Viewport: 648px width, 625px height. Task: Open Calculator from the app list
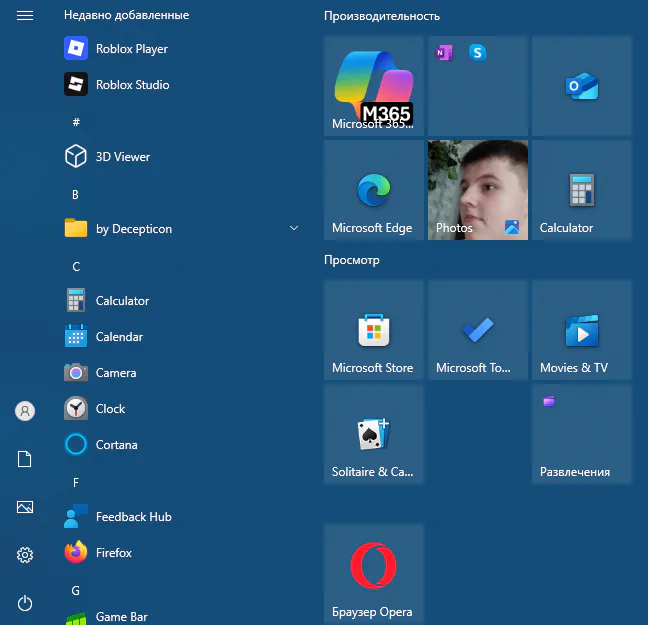point(182,301)
